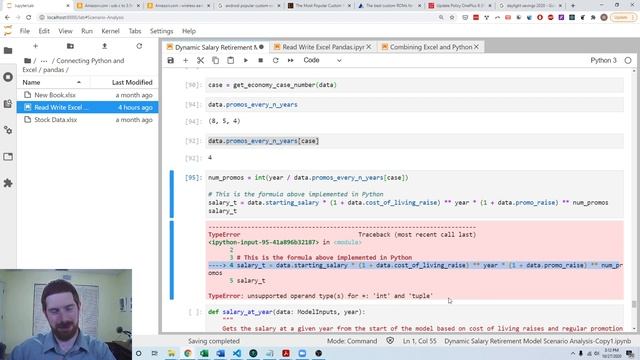The width and height of the screenshot is (640, 360).
Task: Switch to Dynamic Salary Retirement notebook tab
Action: (x=216, y=47)
